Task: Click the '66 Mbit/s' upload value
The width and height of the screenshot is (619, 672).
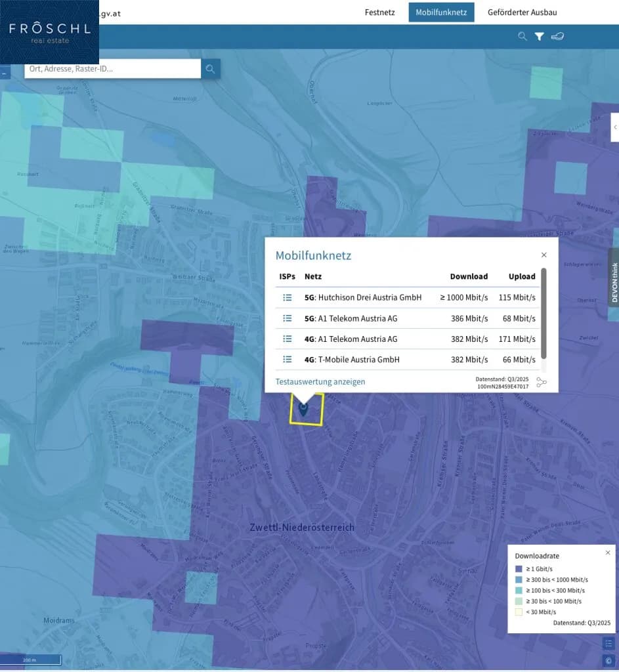Action: tap(519, 360)
